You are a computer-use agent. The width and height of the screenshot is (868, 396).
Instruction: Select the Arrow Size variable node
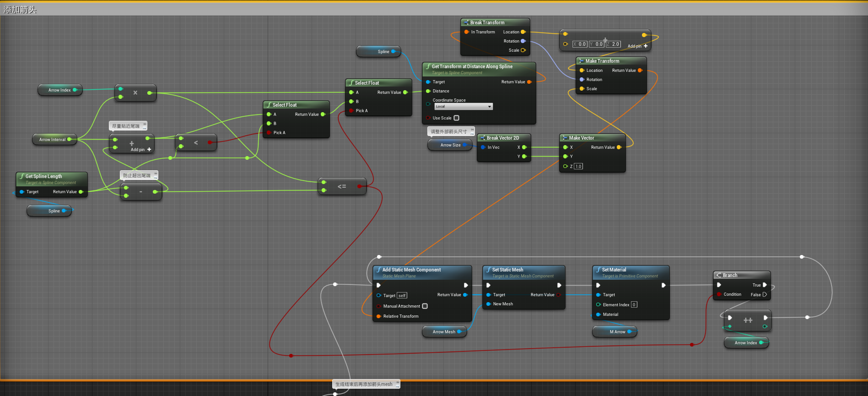450,145
